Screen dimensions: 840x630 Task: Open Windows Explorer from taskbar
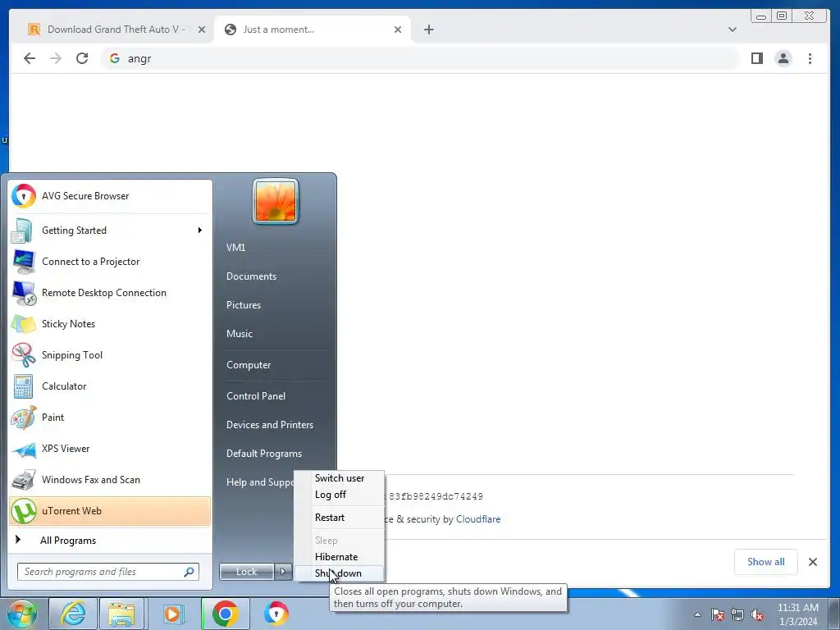[x=122, y=614]
